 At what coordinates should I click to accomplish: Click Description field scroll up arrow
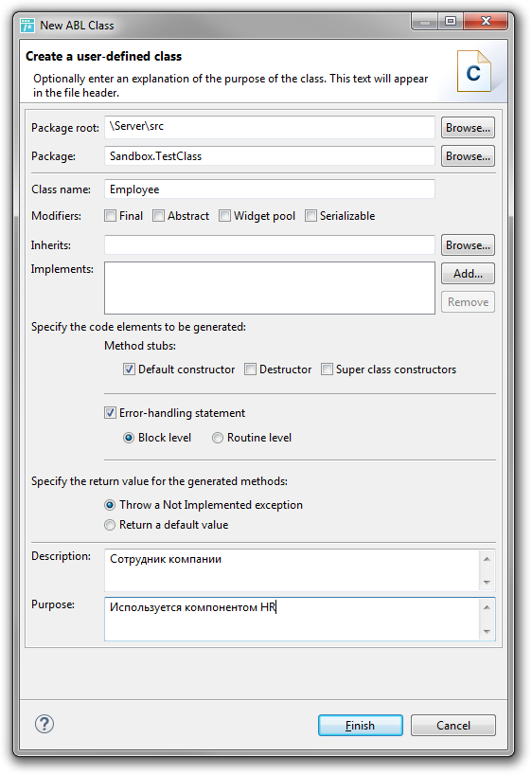pos(487,559)
